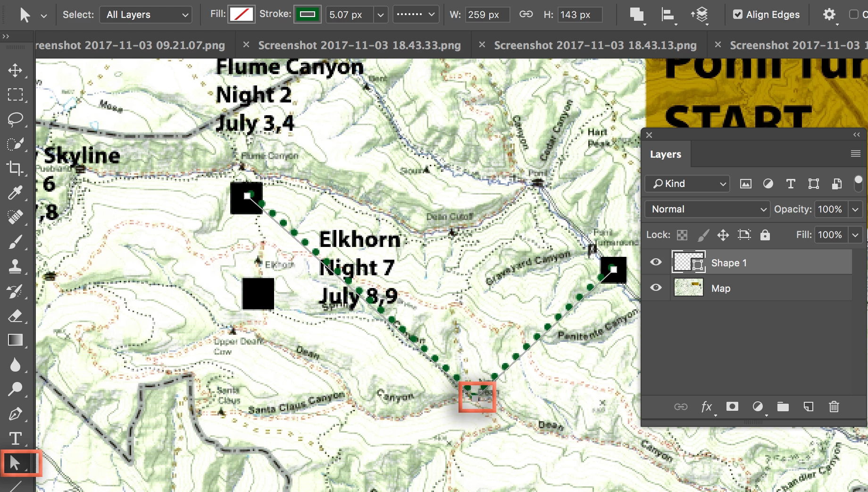This screenshot has height=492, width=868.
Task: Select the Layers panel tab
Action: pyautogui.click(x=666, y=154)
